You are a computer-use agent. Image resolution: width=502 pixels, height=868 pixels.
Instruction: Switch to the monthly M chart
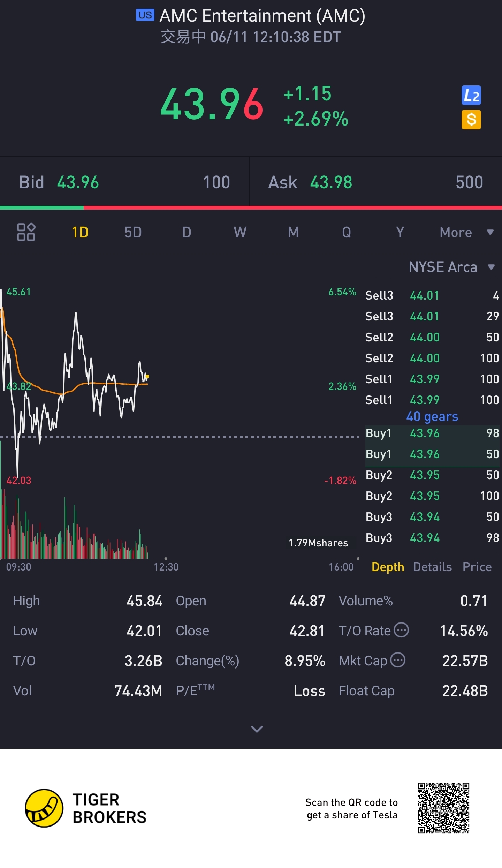(293, 232)
